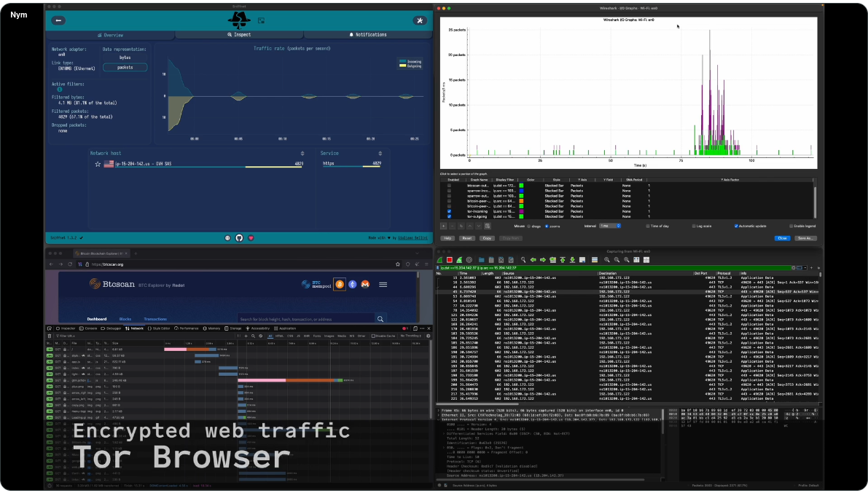Click the Bitcoin icon on Btcscan header
868x493 pixels.
click(x=340, y=284)
